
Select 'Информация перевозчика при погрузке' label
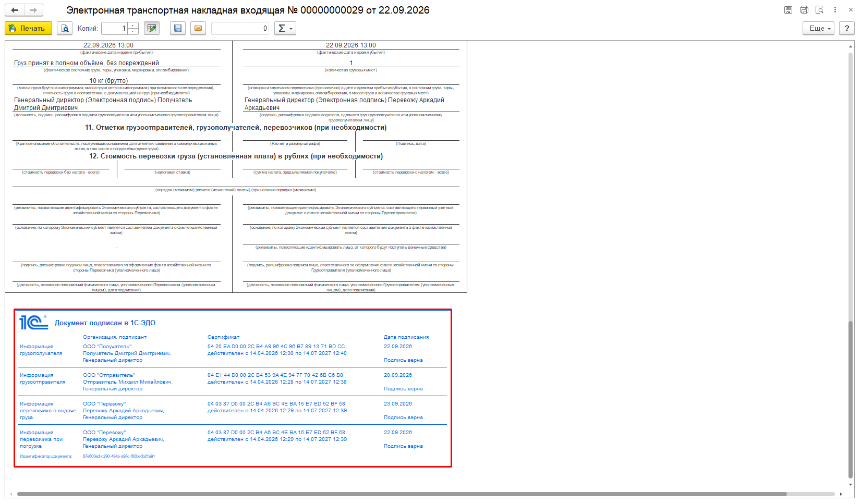tap(41, 439)
